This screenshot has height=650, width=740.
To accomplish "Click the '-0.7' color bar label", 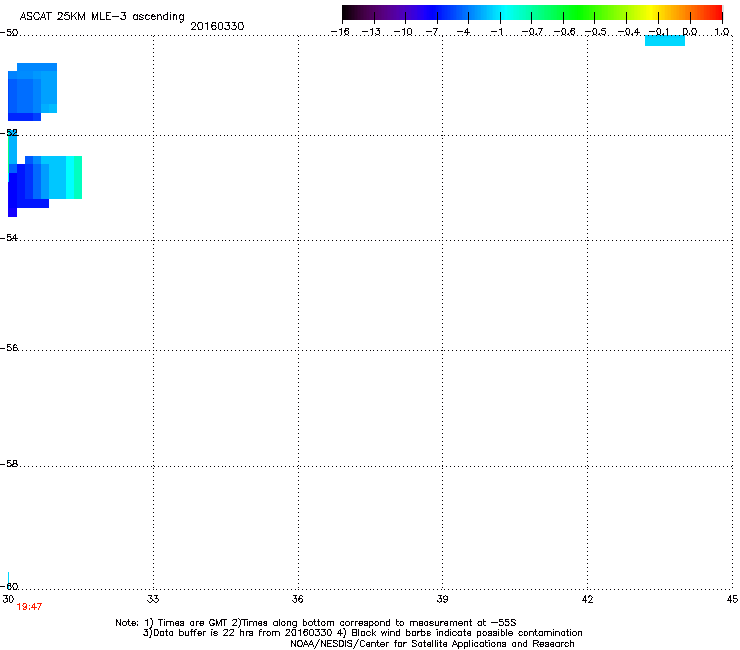I will (532, 32).
